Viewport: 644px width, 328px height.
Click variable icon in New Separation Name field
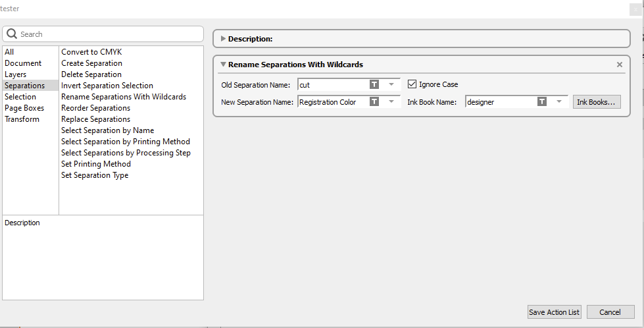(x=374, y=102)
